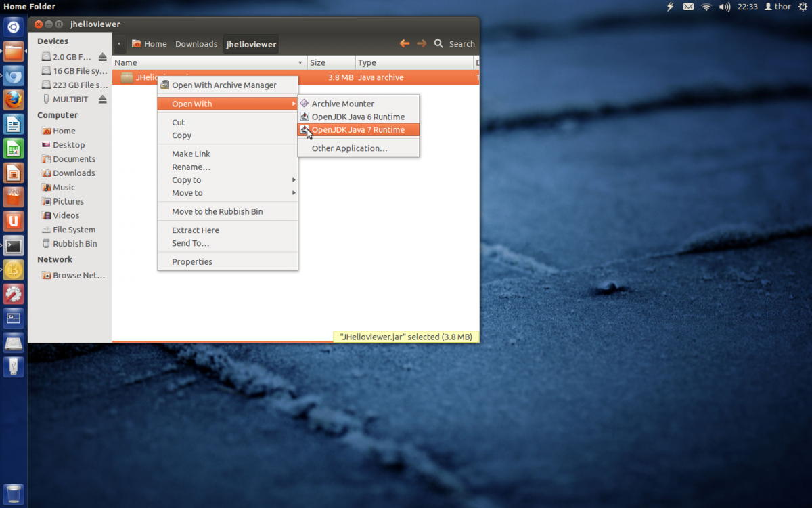Click the battery indicator icon

pyautogui.click(x=671, y=7)
